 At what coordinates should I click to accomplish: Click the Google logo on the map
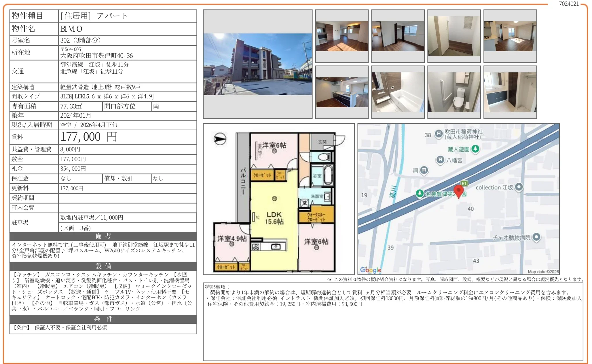click(x=371, y=270)
